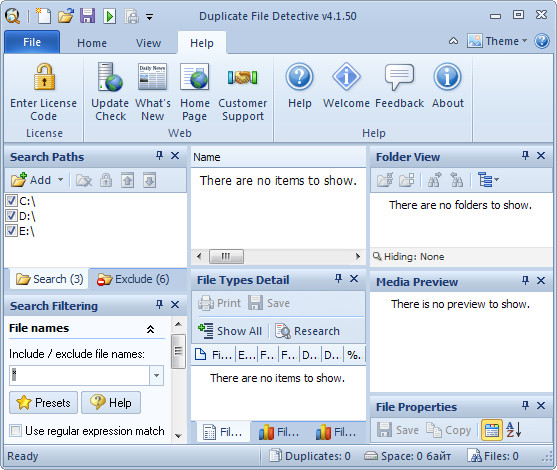557x470 pixels.
Task: Toggle pin on File Properties panel
Action: (x=525, y=405)
